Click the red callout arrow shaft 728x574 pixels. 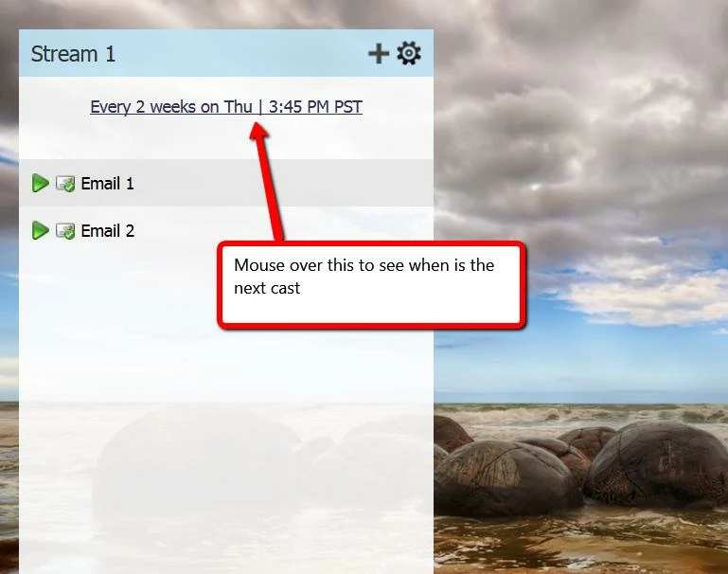click(271, 186)
